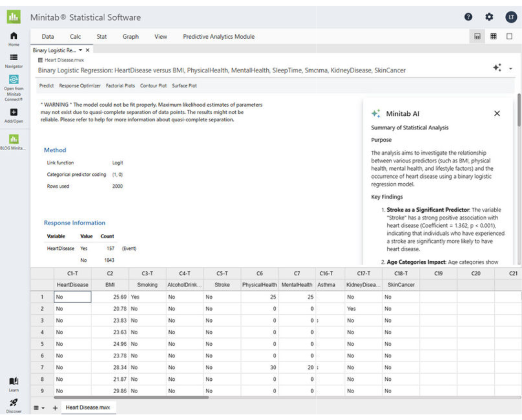Click the Response Optimizer button

(80, 86)
